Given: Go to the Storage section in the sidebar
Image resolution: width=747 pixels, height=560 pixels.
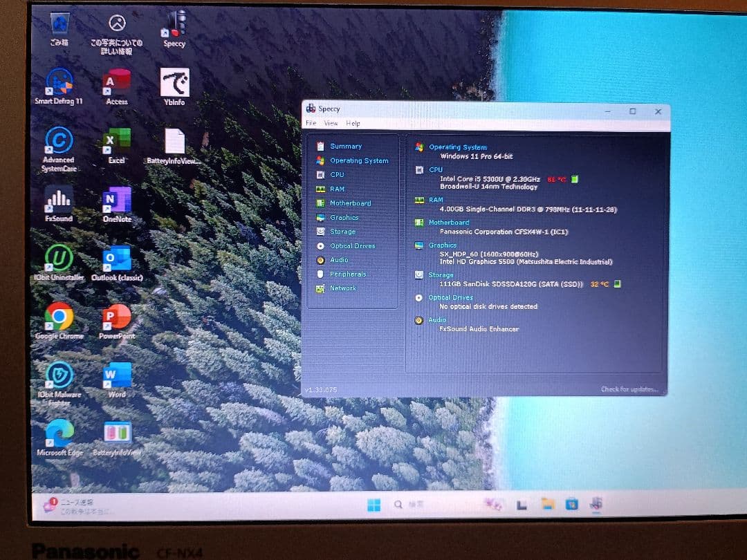Looking at the screenshot, I should tap(342, 232).
